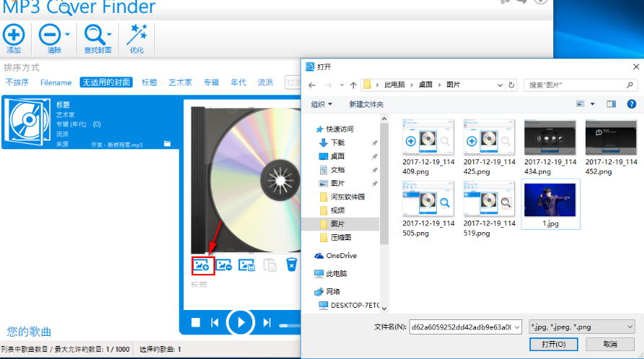Screen dimensions: 644x359
Task: Sort songs by Filename
Action: pos(56,83)
